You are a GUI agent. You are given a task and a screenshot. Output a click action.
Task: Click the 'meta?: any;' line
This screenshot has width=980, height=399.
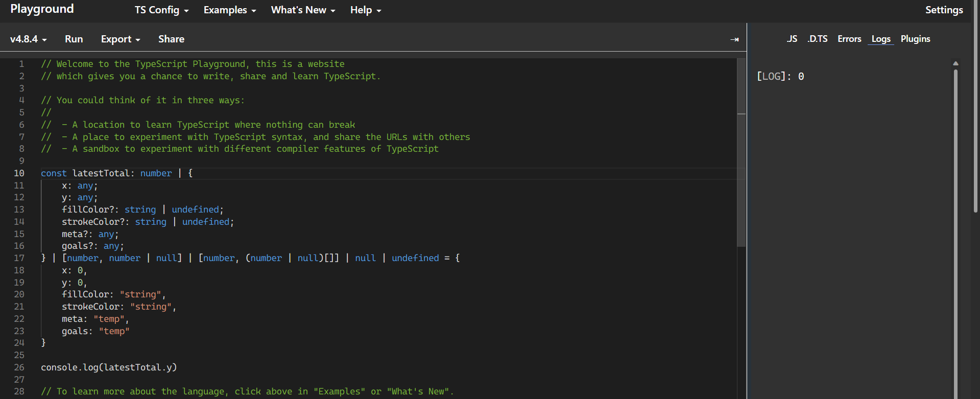click(90, 234)
